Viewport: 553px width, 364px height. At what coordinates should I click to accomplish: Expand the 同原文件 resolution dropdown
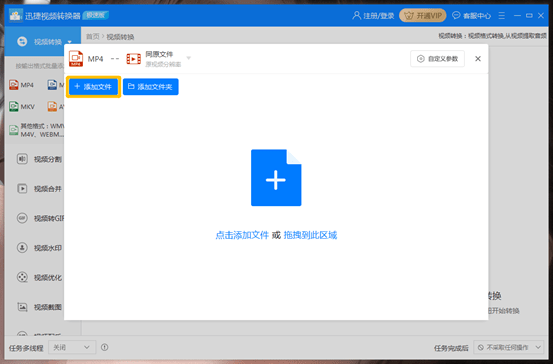click(189, 58)
